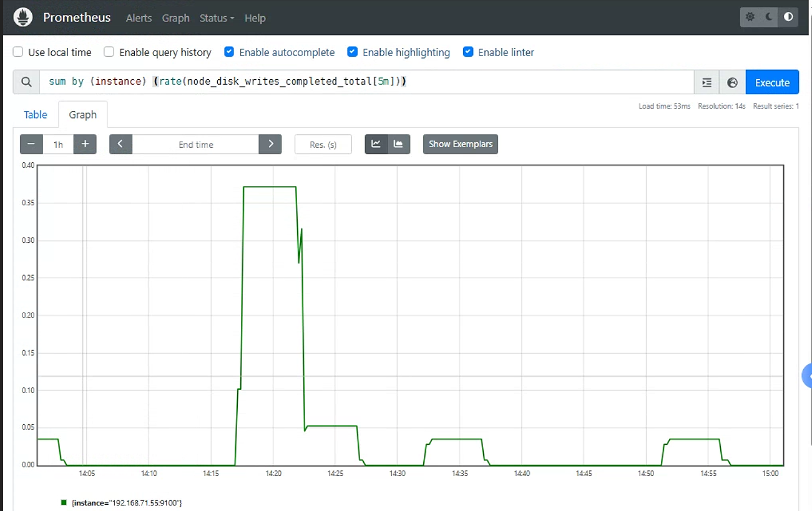Select the instance 192.168.71.55:9100 legend entry
Screen dimensions: 812x511
[127, 503]
